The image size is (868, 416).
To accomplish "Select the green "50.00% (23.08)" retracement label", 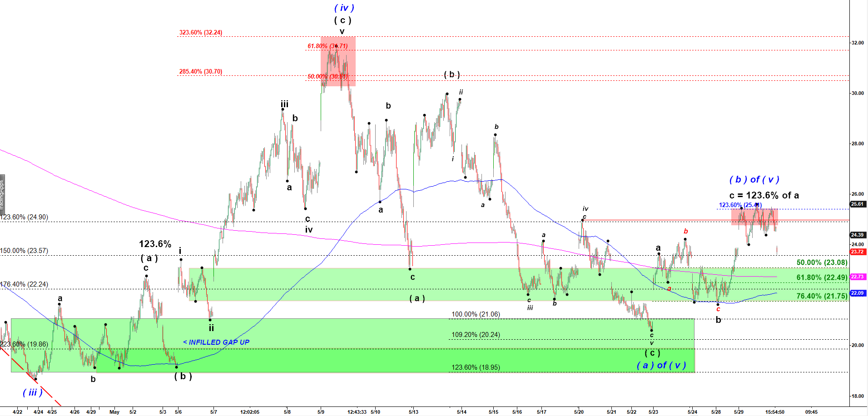I will [x=822, y=262].
